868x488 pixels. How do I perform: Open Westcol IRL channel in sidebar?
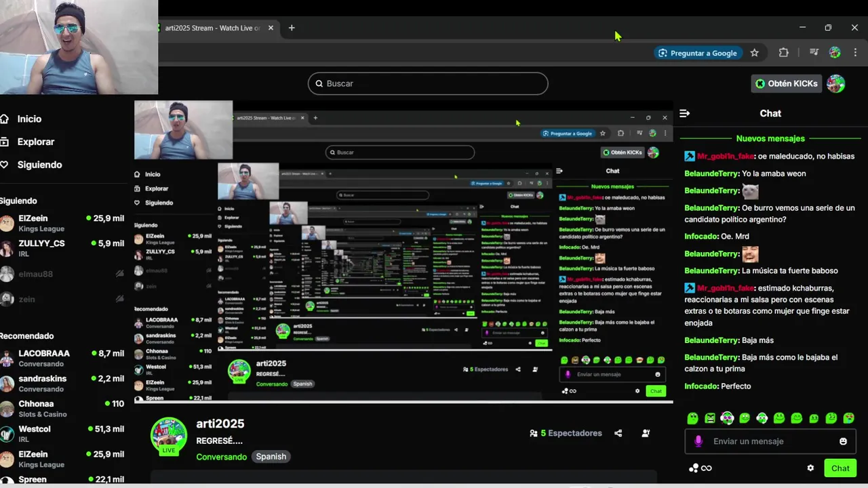[62, 434]
